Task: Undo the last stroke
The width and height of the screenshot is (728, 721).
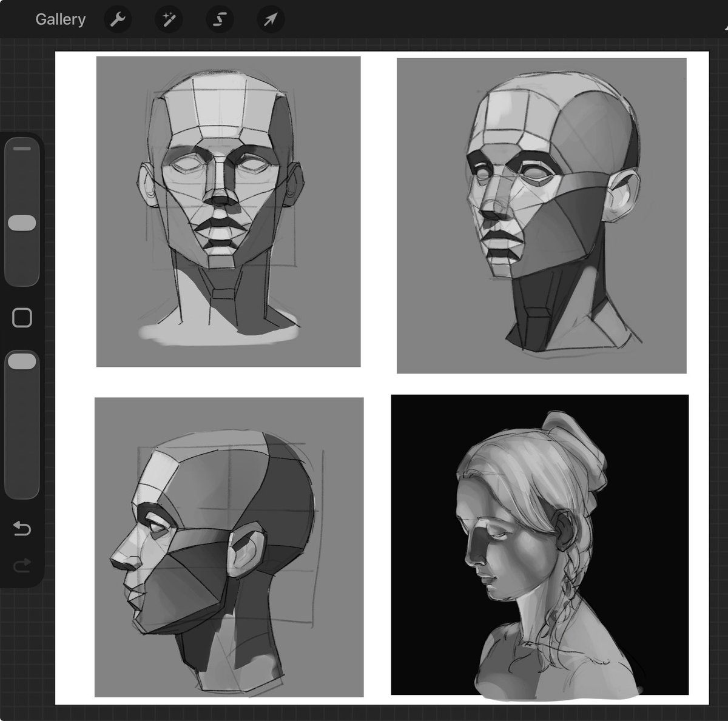Action: tap(22, 529)
